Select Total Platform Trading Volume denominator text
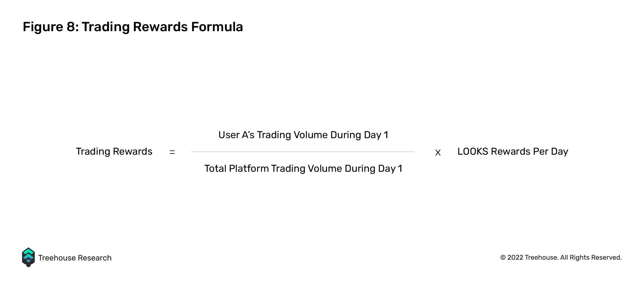Image resolution: width=644 pixels, height=284 pixels. [x=303, y=169]
